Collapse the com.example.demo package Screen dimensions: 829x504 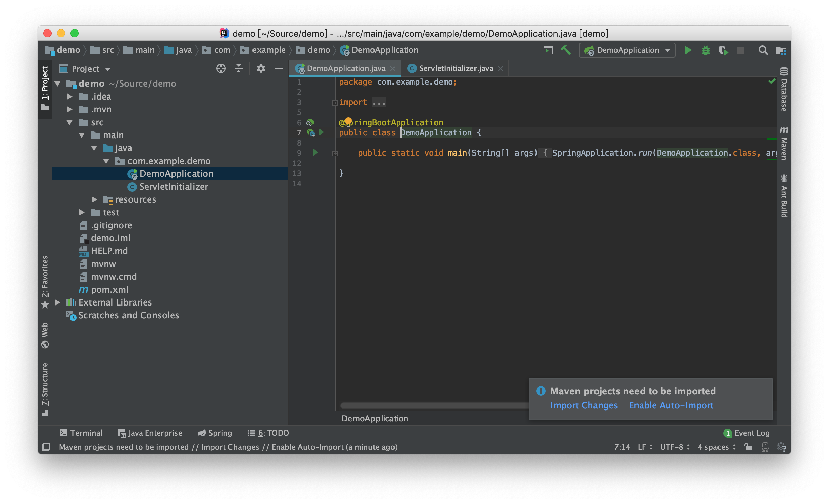pos(106,161)
